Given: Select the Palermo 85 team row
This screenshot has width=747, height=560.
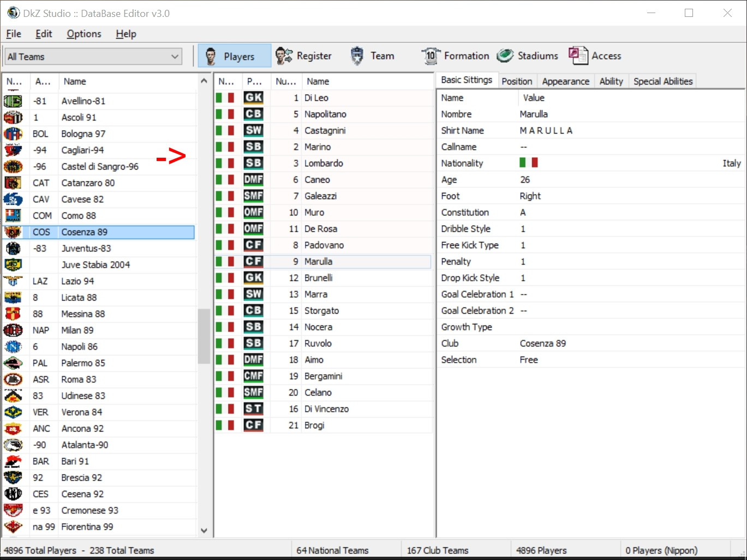Looking at the screenshot, I should (99, 363).
